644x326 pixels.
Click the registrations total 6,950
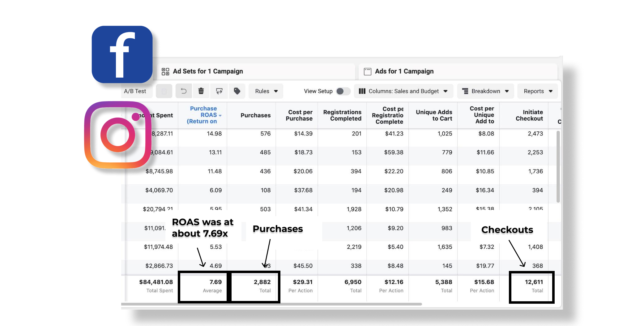coord(353,282)
